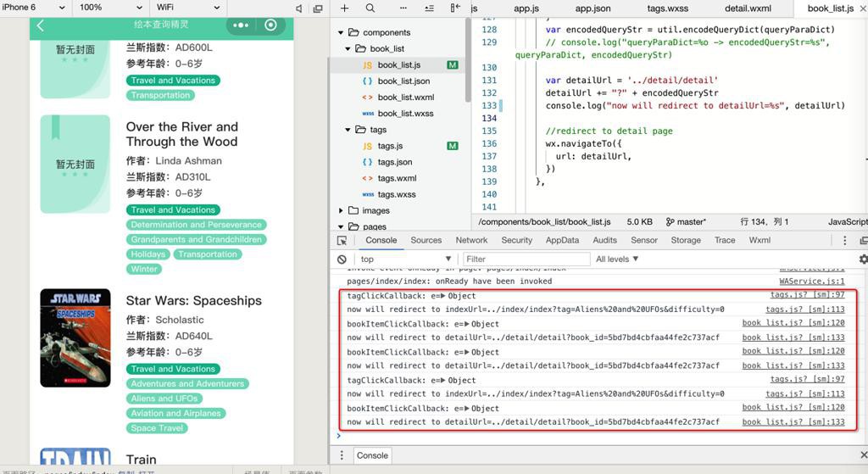Open file search magnifier icon
Viewport: 868px width, 474px height.
click(x=370, y=8)
